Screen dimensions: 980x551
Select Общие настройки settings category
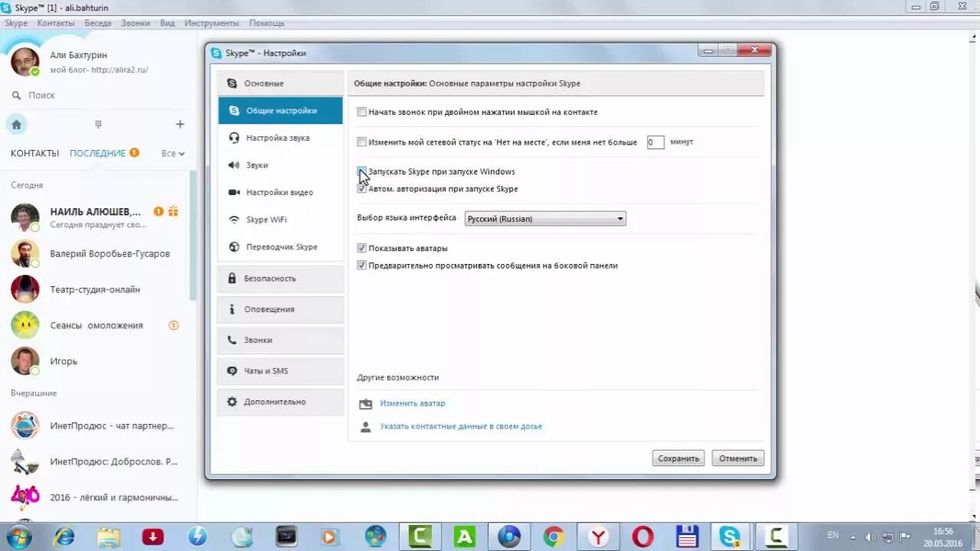[280, 110]
